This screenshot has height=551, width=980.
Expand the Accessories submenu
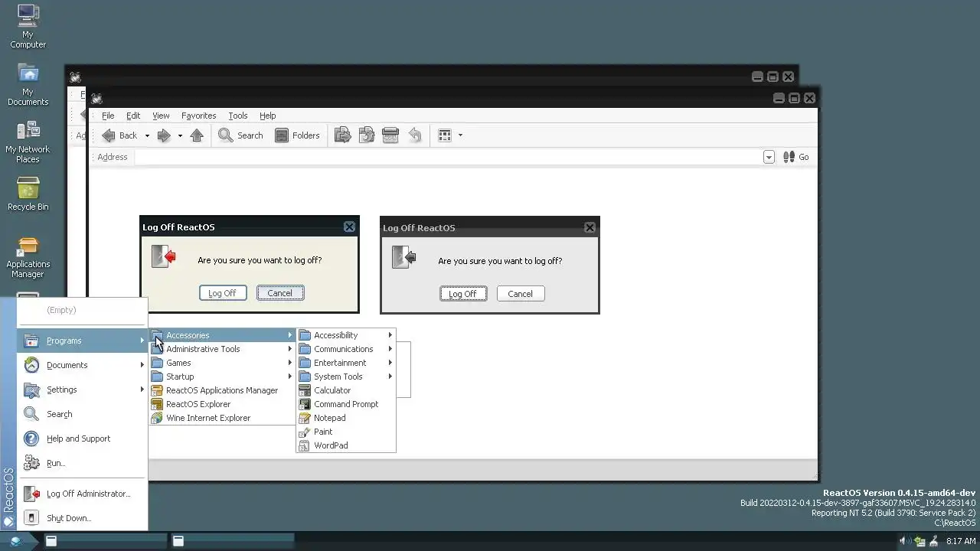click(223, 335)
